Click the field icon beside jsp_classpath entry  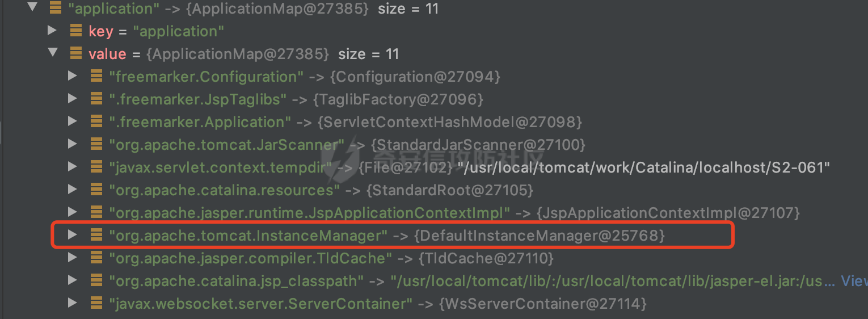pyautogui.click(x=96, y=280)
